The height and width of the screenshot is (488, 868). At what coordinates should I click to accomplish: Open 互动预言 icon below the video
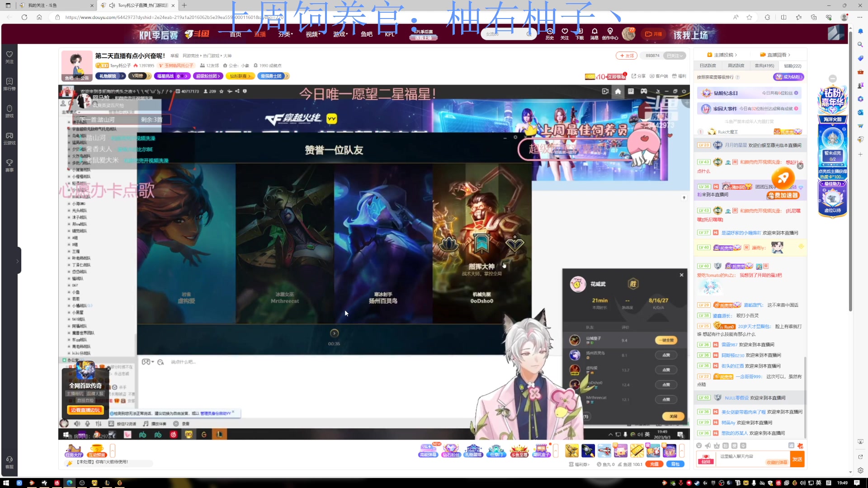point(97,450)
